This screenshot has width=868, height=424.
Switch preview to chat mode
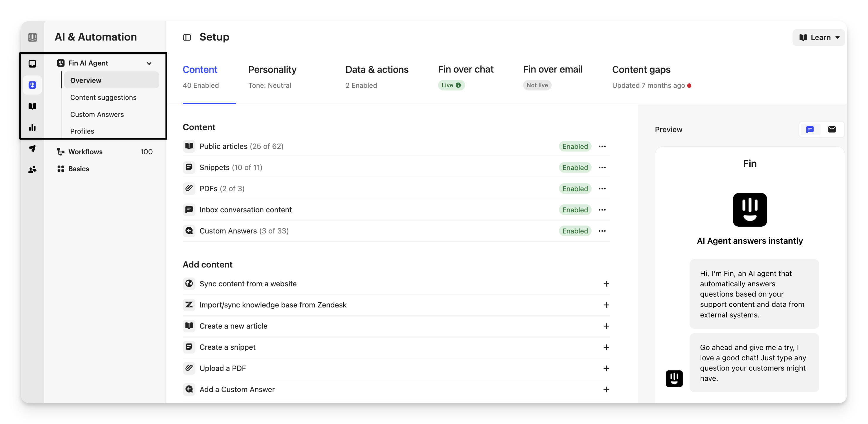pos(810,129)
